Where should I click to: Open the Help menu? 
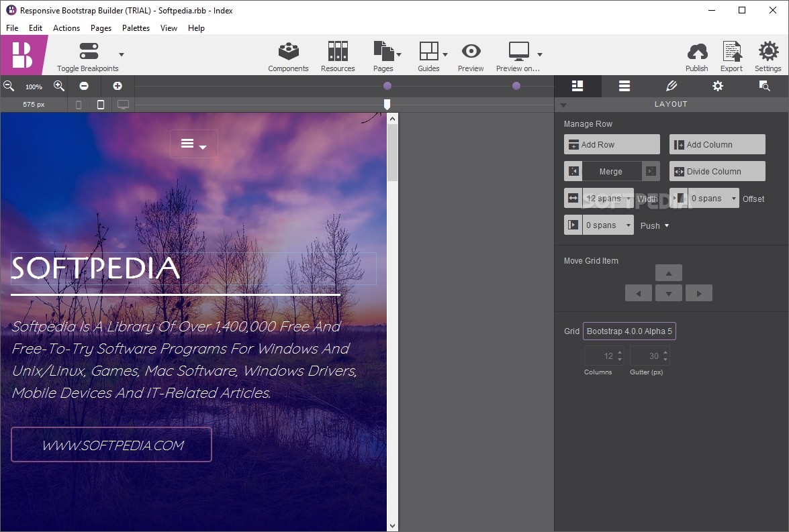196,28
